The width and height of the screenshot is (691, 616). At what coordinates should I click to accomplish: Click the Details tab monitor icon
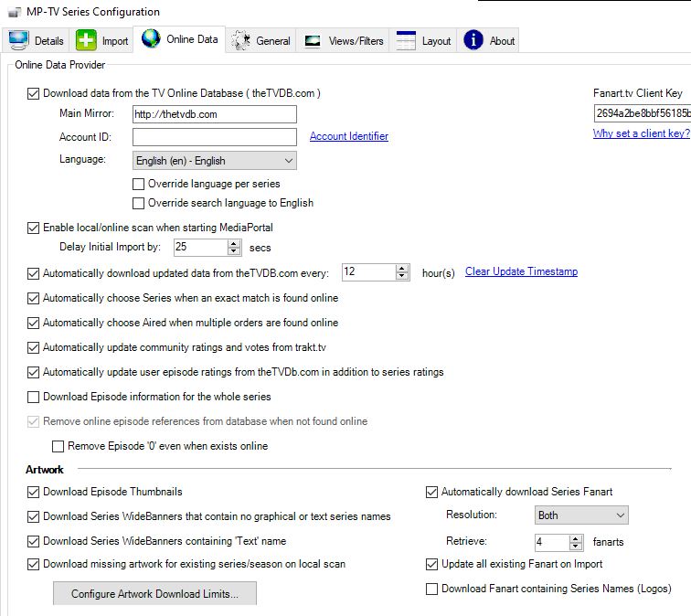coord(18,40)
